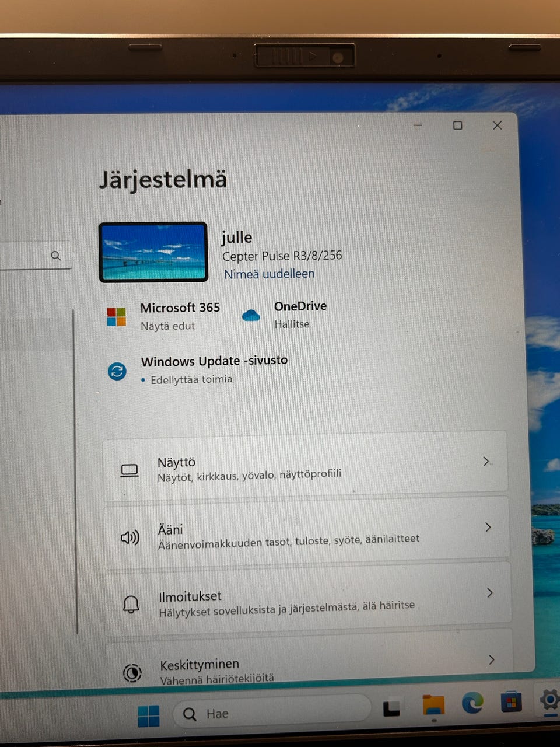The image size is (560, 747).
Task: Open the Windows Start menu
Action: 148,715
